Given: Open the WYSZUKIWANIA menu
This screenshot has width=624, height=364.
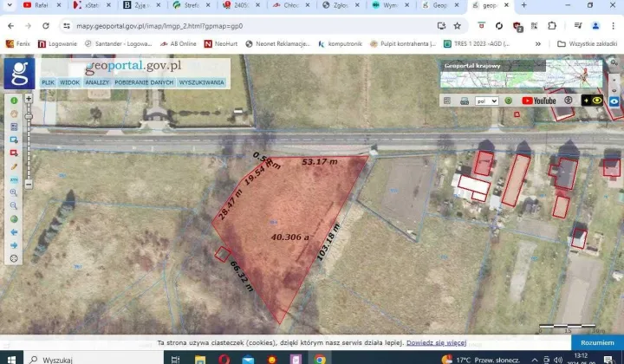Looking at the screenshot, I should tap(201, 82).
